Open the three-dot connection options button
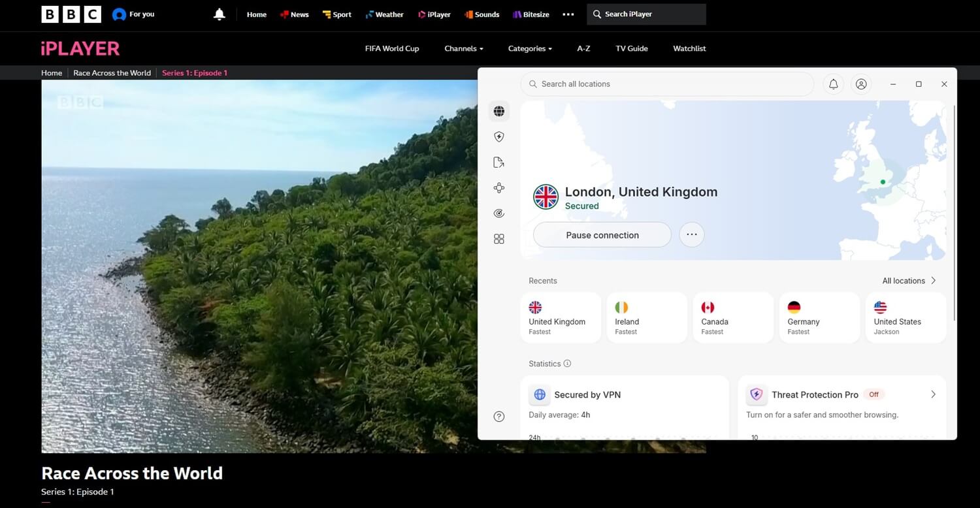 point(692,234)
